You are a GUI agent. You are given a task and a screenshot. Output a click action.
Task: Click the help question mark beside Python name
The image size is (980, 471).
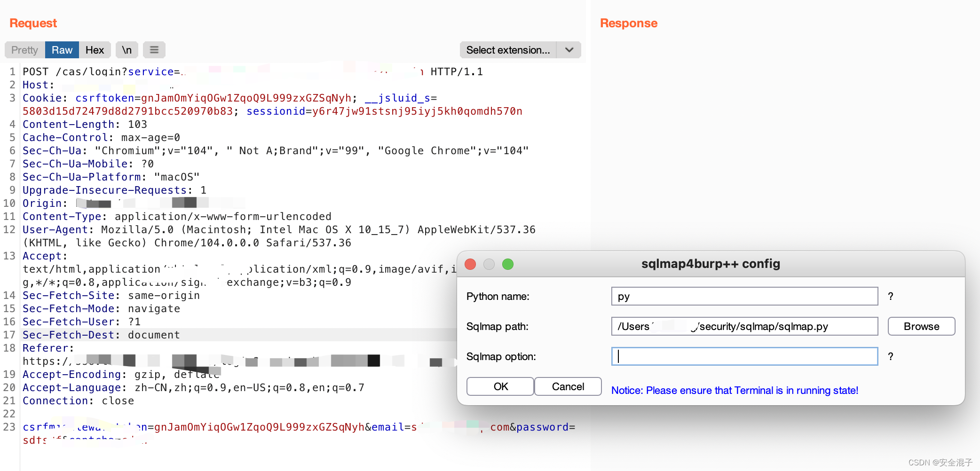(890, 296)
